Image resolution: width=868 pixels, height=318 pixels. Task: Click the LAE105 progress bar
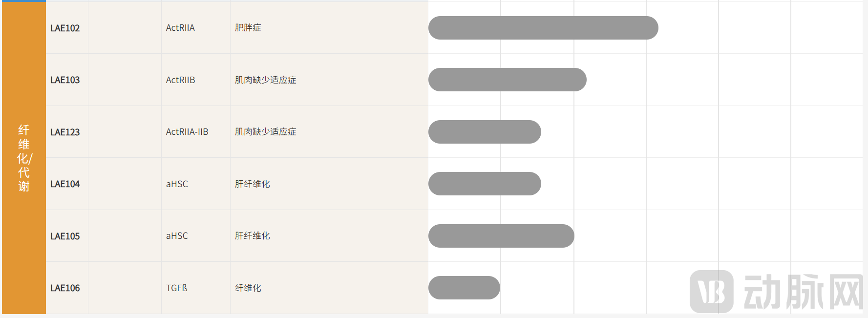501,236
